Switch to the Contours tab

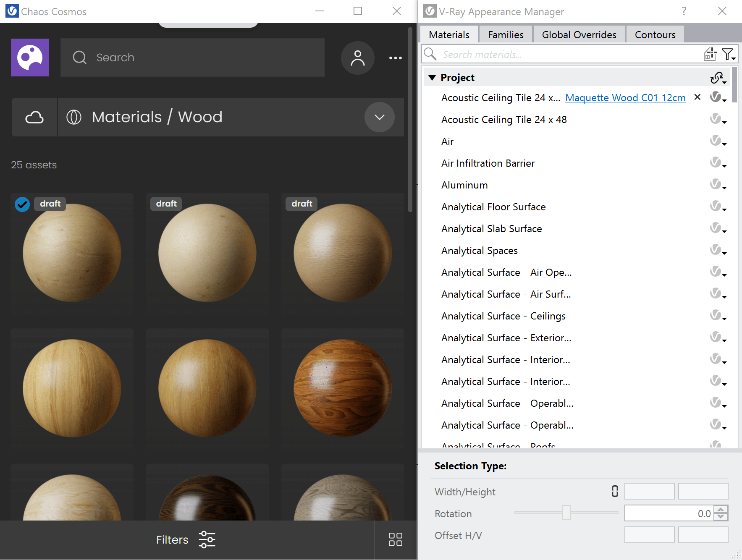655,34
